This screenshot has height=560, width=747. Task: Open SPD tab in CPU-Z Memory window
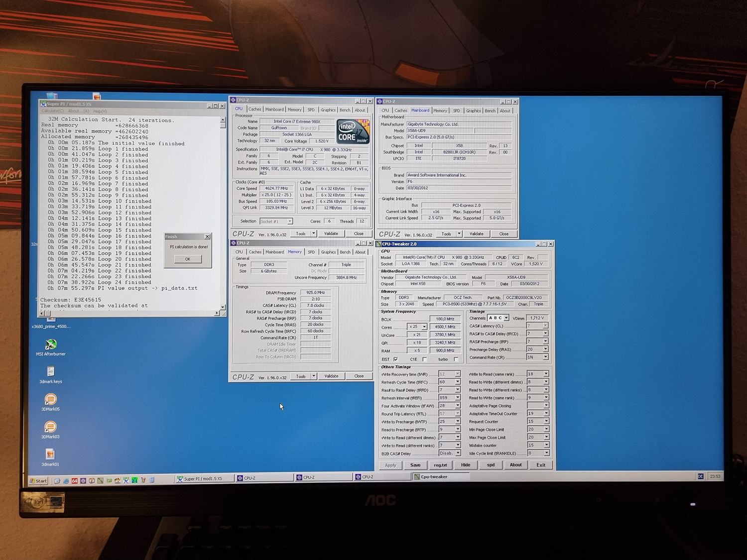click(311, 252)
